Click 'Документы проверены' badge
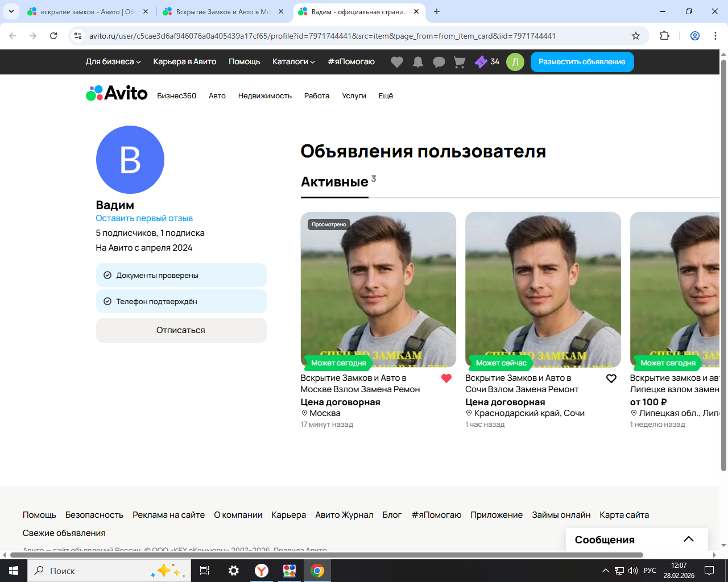 pyautogui.click(x=181, y=275)
